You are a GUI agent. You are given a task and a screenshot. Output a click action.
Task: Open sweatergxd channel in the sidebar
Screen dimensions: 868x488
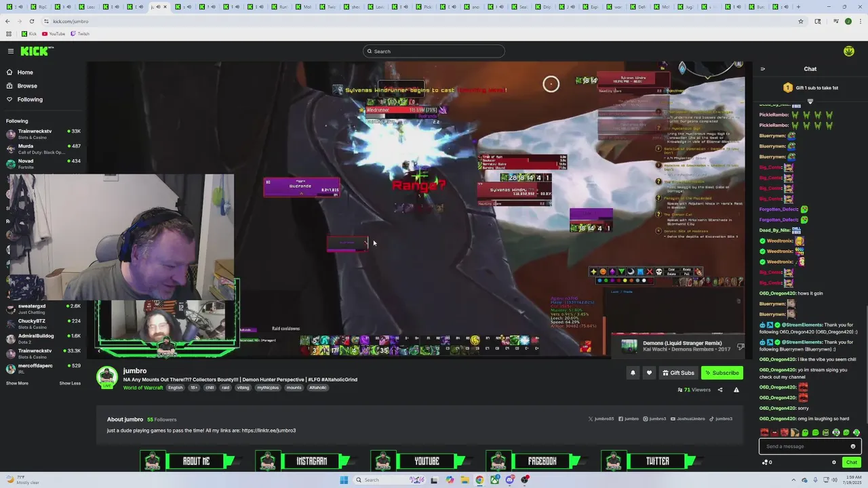tap(43, 308)
